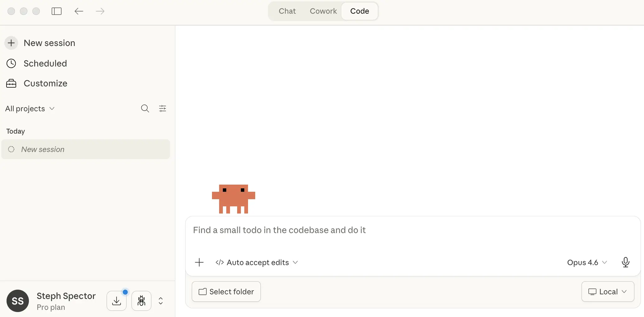The width and height of the screenshot is (644, 317).
Task: Open the Scheduled sessions page
Action: 45,63
